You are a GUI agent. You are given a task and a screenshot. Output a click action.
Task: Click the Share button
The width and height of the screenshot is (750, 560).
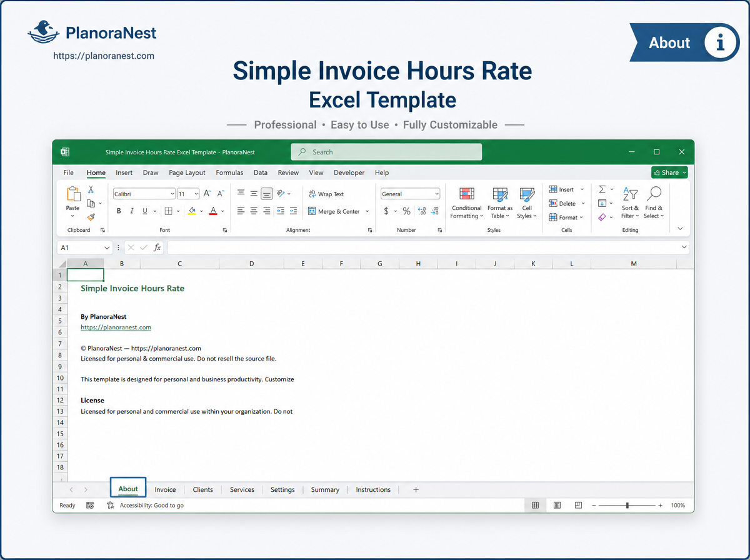click(x=669, y=172)
